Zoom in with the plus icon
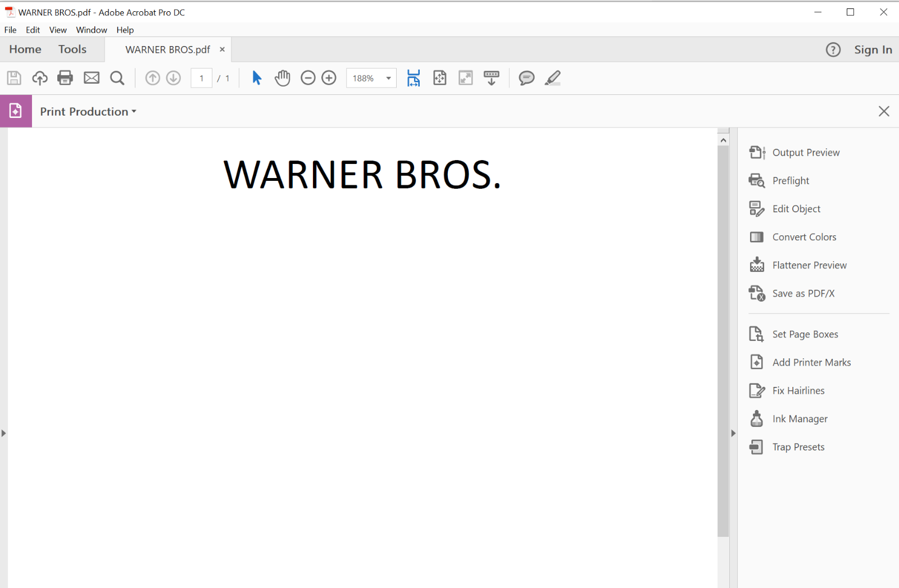This screenshot has width=899, height=588. coord(329,78)
